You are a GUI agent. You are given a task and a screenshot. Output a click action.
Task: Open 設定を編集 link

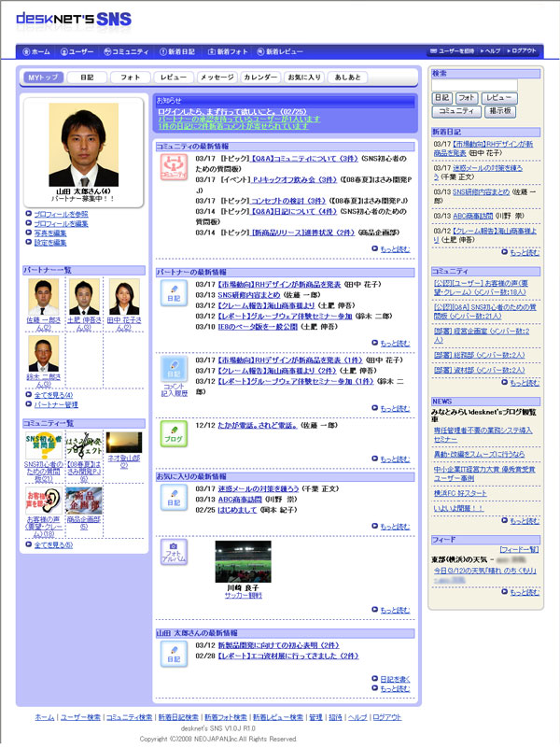(x=50, y=243)
